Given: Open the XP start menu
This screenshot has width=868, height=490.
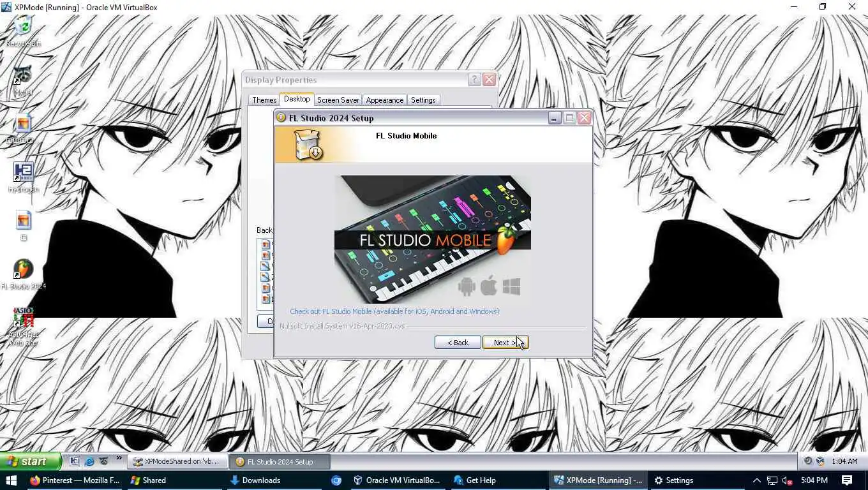Looking at the screenshot, I should pos(31,461).
